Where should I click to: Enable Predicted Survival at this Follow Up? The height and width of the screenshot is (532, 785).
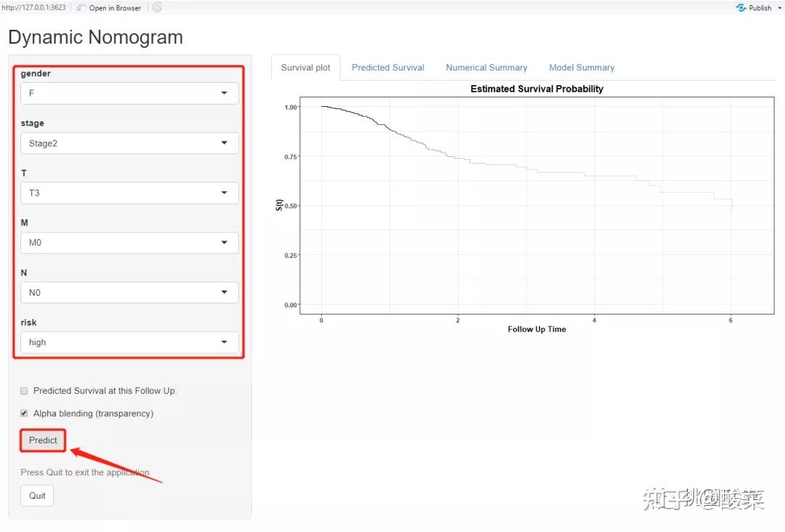pyautogui.click(x=24, y=391)
